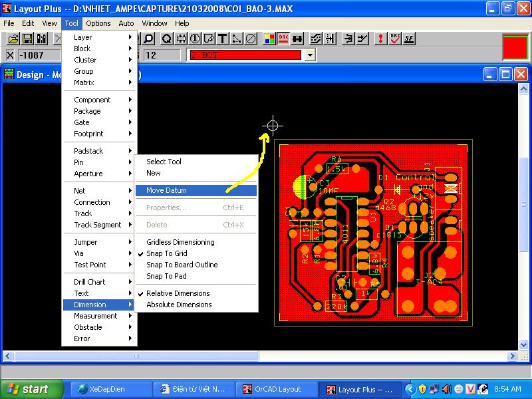
Task: Uncheck Snap To Grid option
Action: point(167,253)
